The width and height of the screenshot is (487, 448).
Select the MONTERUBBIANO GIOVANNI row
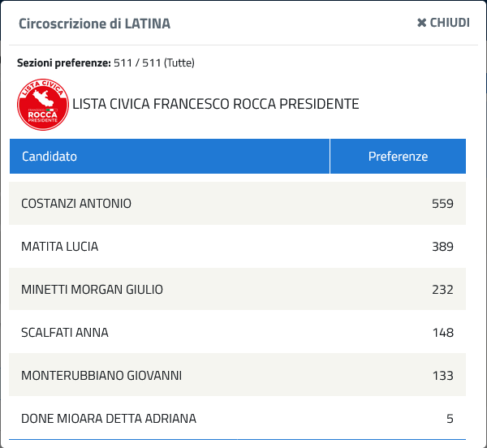(x=237, y=375)
